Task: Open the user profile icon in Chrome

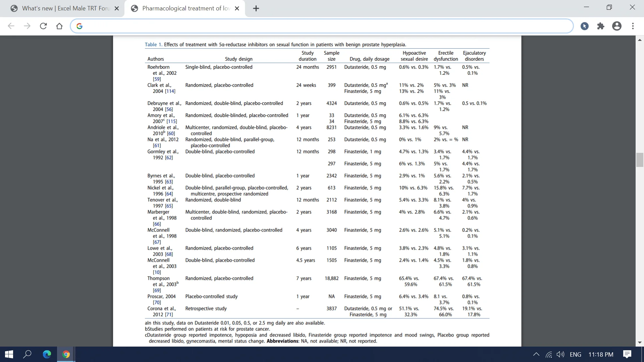Action: tap(617, 26)
